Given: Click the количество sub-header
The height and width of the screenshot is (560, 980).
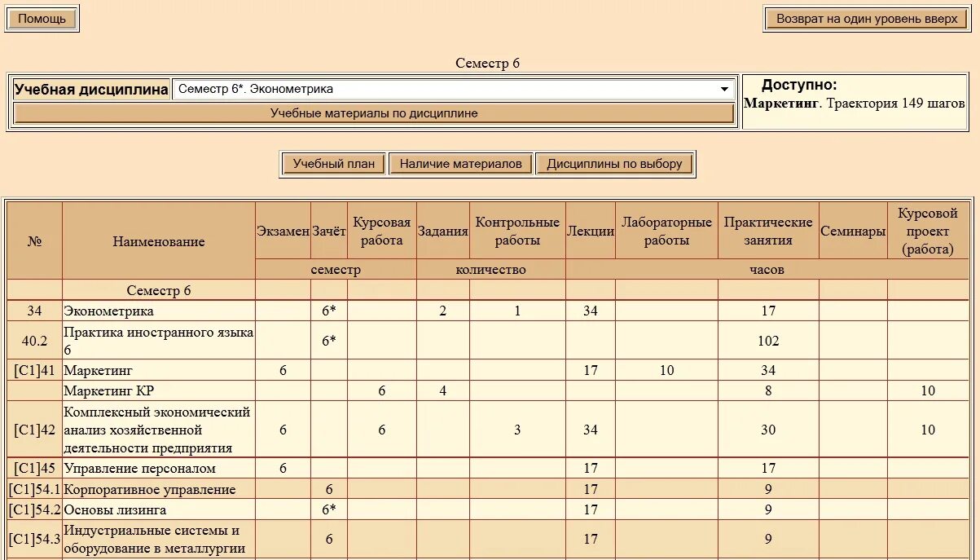Looking at the screenshot, I should pos(490,270).
